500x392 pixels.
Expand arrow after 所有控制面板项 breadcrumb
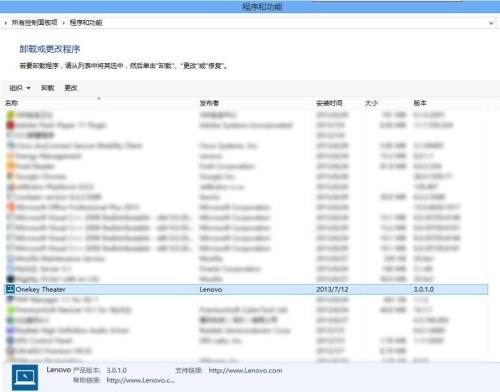click(63, 23)
